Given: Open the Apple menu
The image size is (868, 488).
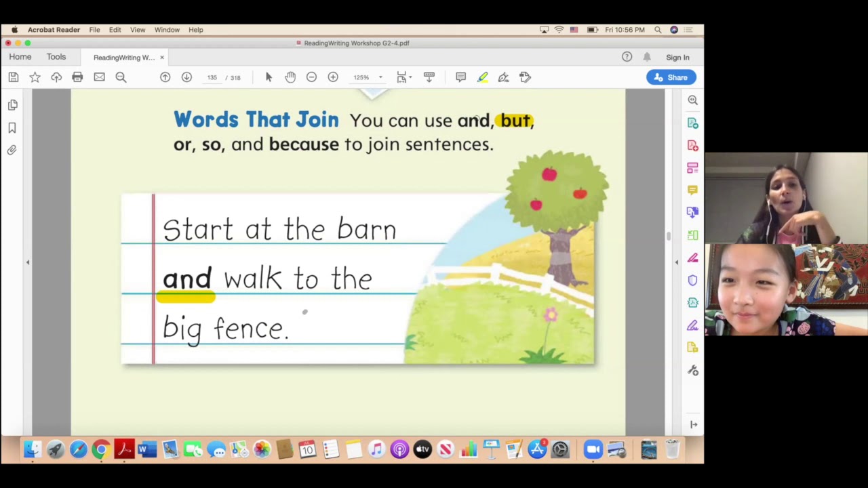Looking at the screenshot, I should coord(14,30).
